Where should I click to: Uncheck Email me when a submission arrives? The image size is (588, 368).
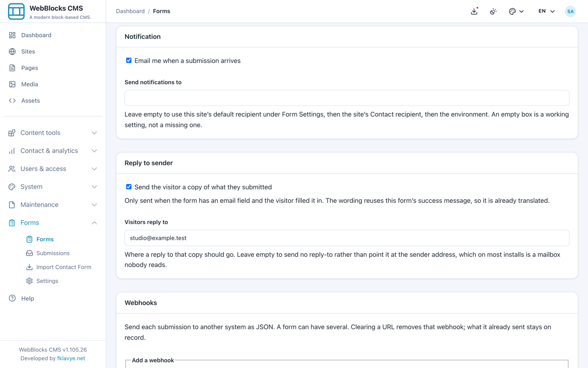point(129,60)
